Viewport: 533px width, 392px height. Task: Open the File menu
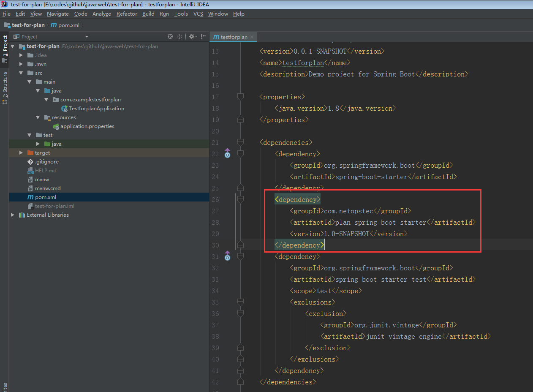pyautogui.click(x=6, y=14)
